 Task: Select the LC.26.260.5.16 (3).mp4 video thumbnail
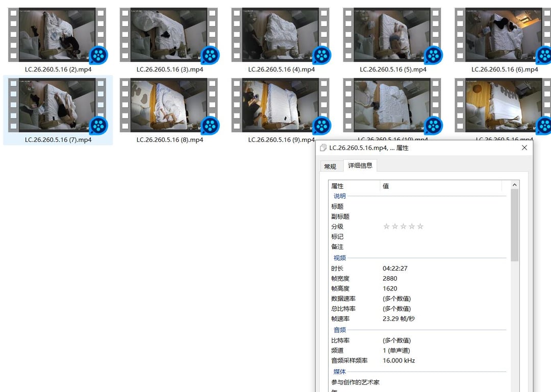click(x=169, y=35)
